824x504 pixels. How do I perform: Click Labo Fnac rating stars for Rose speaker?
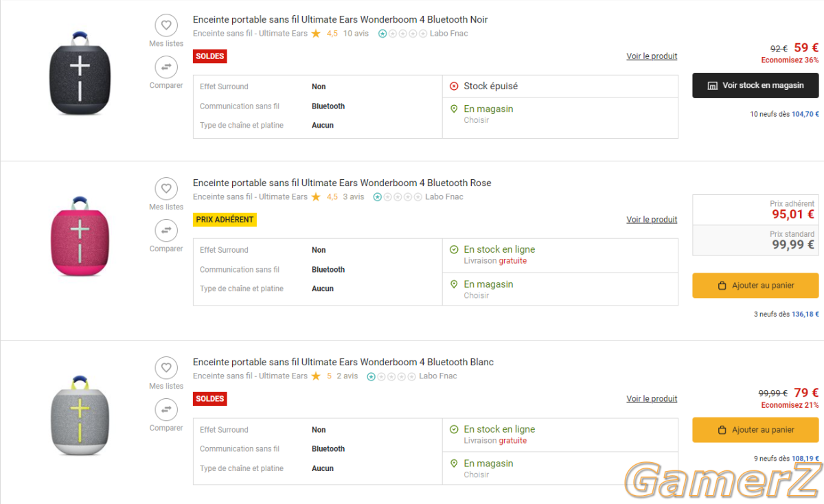click(398, 196)
